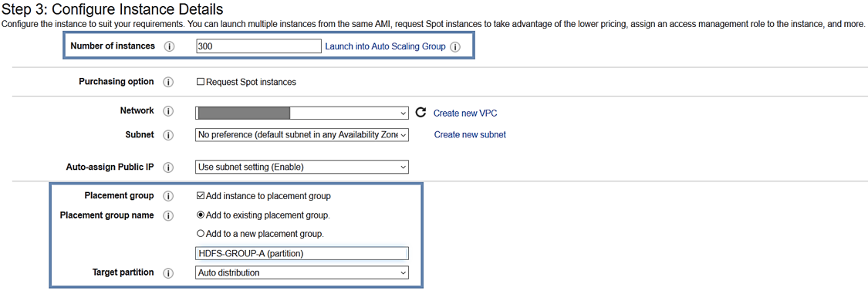Screen dimensions: 868x291
Task: Choose Add to a new placement group
Action: [x=201, y=234]
